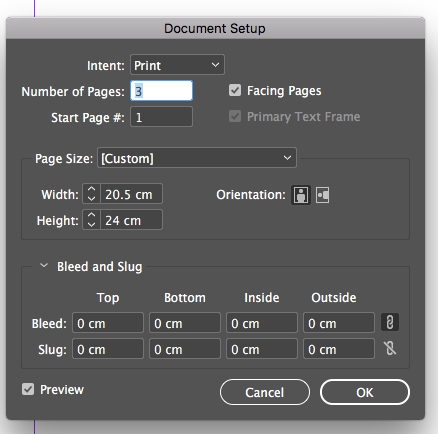
Task: Click the Cancel button
Action: pyautogui.click(x=265, y=392)
